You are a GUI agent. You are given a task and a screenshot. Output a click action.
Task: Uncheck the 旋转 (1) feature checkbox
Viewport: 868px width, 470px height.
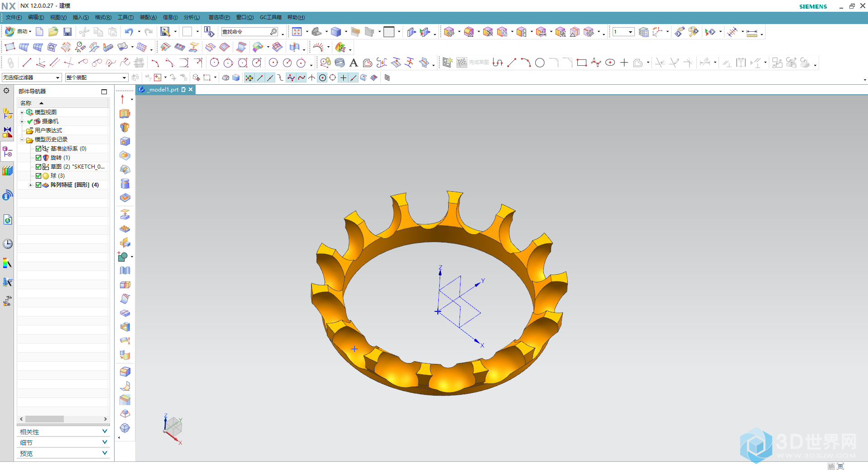pyautogui.click(x=38, y=158)
